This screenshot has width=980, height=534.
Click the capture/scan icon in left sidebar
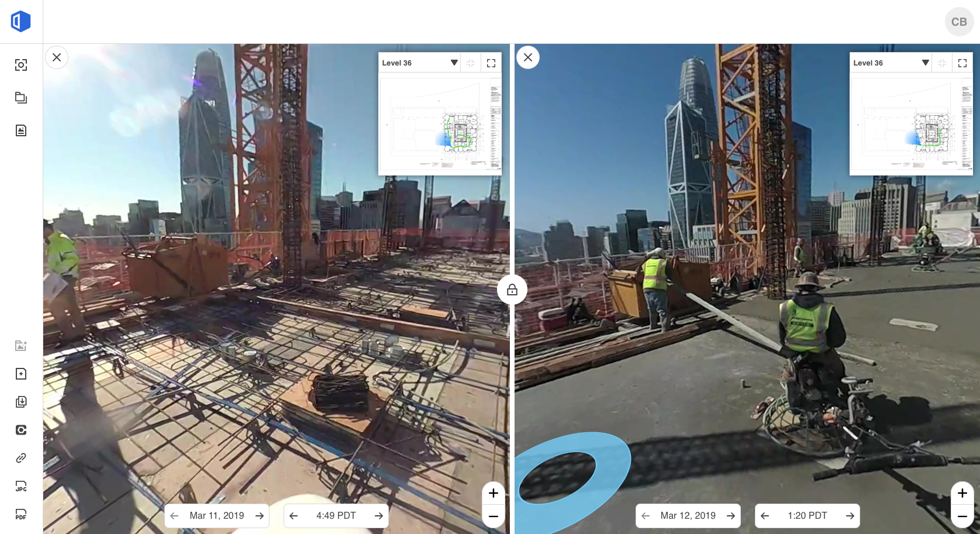(21, 65)
